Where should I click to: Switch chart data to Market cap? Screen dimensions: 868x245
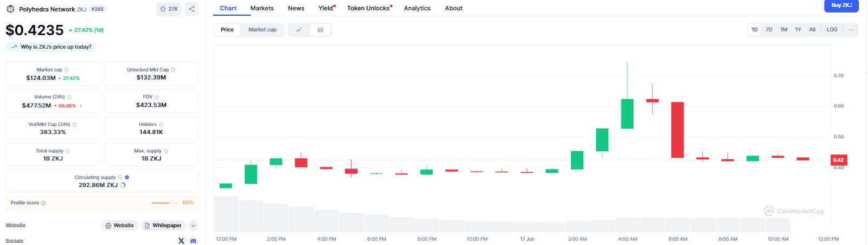coord(262,30)
